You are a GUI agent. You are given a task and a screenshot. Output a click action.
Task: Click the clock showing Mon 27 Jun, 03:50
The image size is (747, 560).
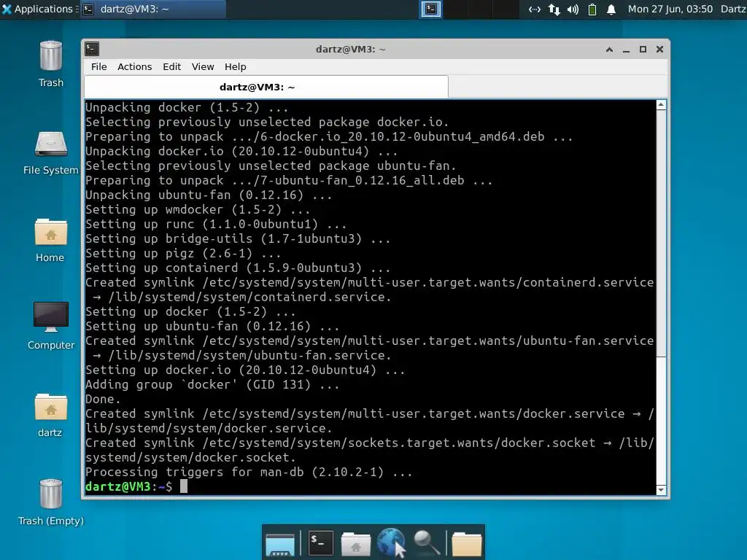[x=670, y=9]
